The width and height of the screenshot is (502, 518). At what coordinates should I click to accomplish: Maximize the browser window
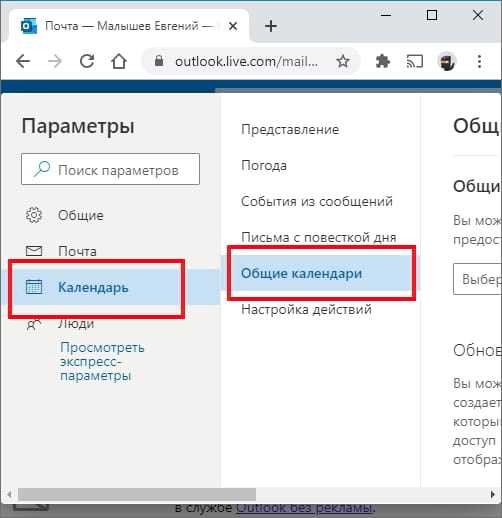(432, 15)
